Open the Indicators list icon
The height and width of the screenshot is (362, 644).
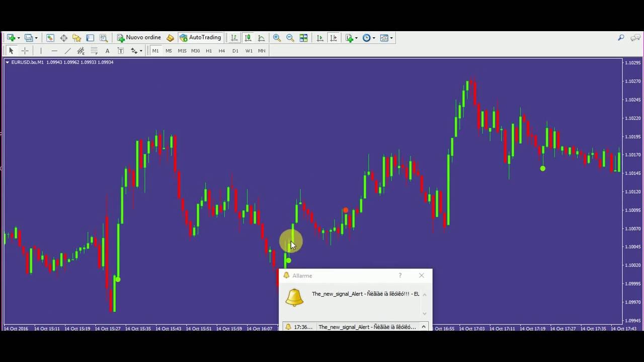click(350, 38)
